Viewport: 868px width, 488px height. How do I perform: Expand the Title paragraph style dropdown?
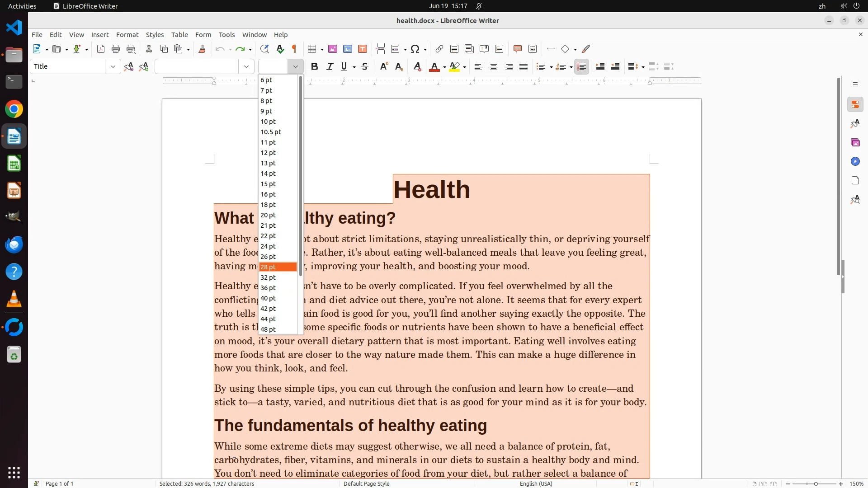pos(113,67)
